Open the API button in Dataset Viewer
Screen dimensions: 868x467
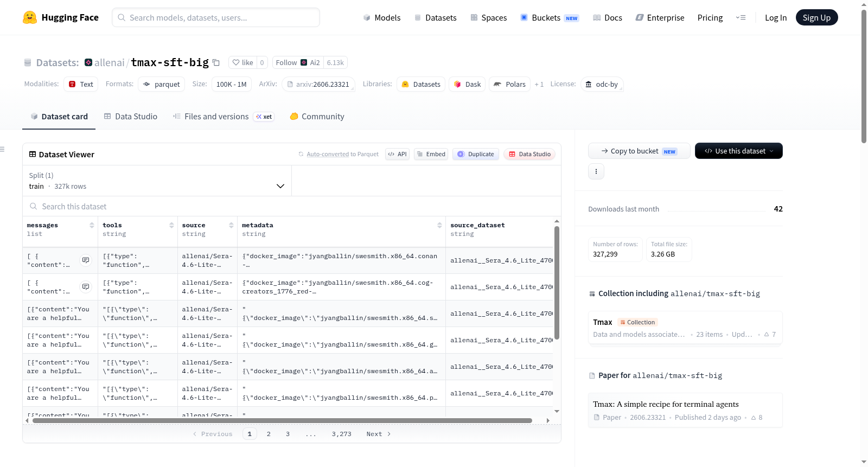[397, 154]
